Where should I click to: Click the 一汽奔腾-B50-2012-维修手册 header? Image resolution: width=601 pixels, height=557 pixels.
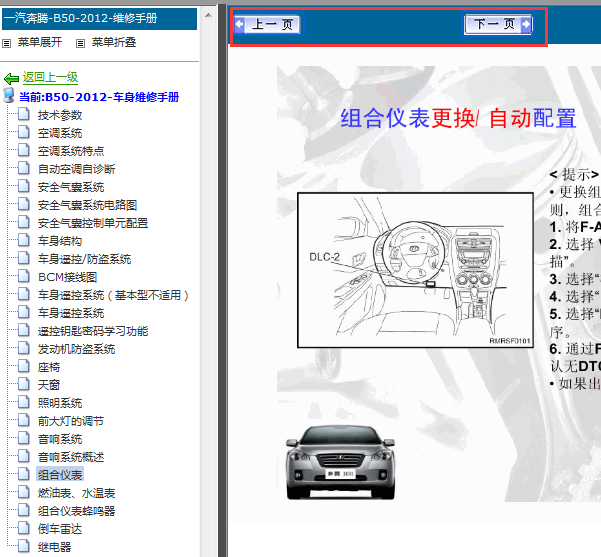click(x=99, y=18)
